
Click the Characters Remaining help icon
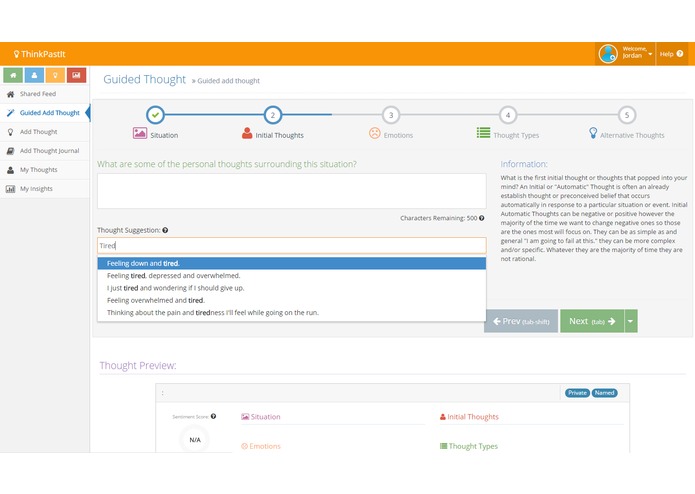point(481,218)
